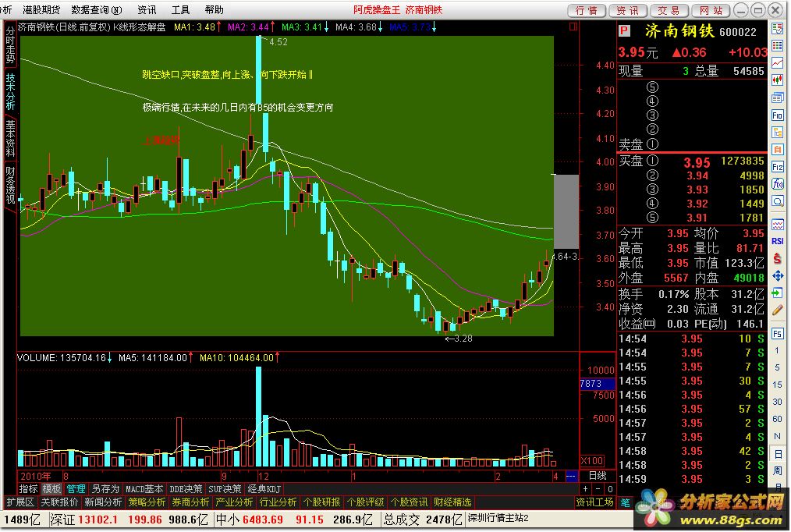Switch to the 技术分析 side tab
The height and width of the screenshot is (532, 791).
pos(10,92)
